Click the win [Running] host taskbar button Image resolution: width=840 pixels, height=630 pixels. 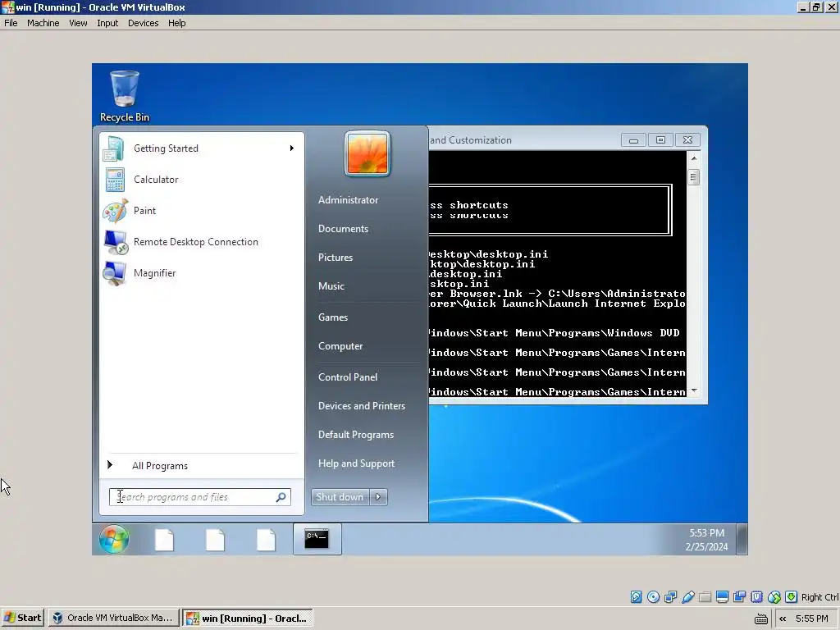click(248, 619)
